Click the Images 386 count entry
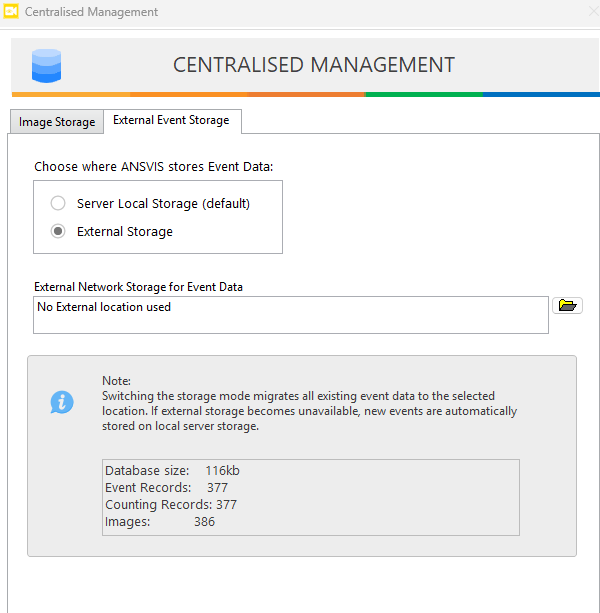The image size is (600, 613). [x=160, y=521]
